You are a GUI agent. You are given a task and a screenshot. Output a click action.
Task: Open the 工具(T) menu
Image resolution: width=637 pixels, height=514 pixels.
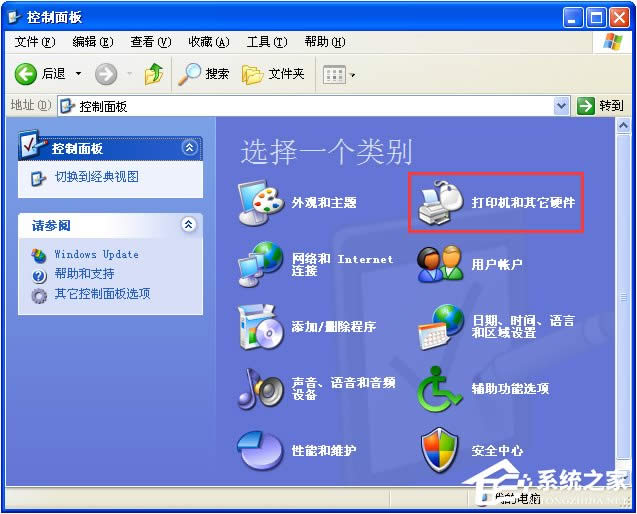pos(266,42)
